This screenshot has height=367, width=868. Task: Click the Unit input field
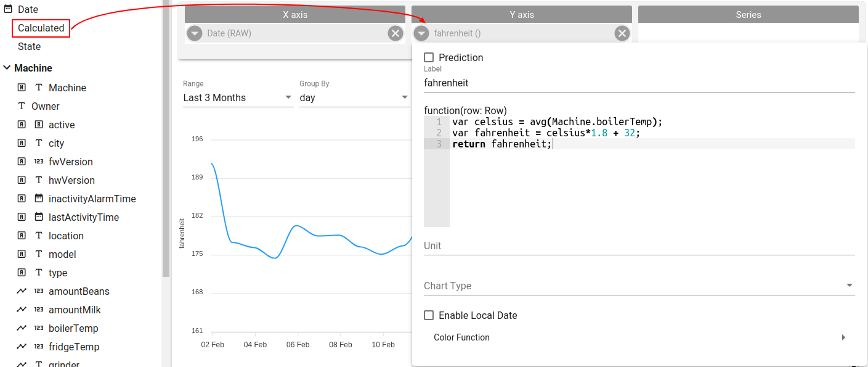(x=639, y=245)
